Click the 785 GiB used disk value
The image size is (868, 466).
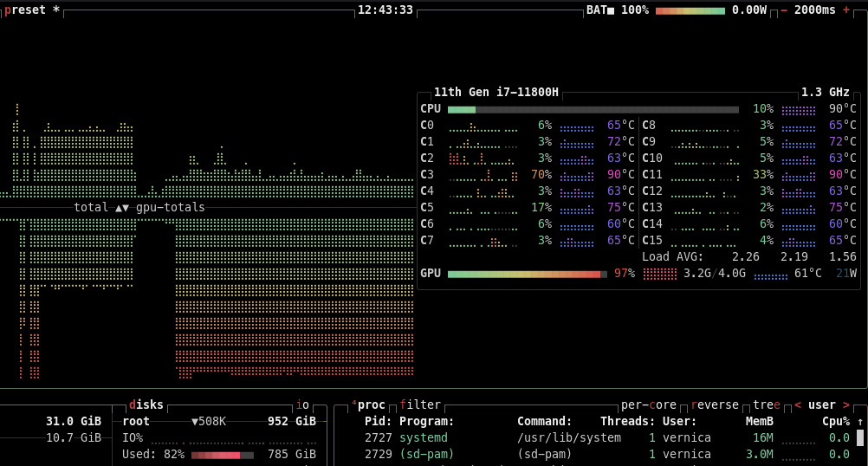[292, 455]
